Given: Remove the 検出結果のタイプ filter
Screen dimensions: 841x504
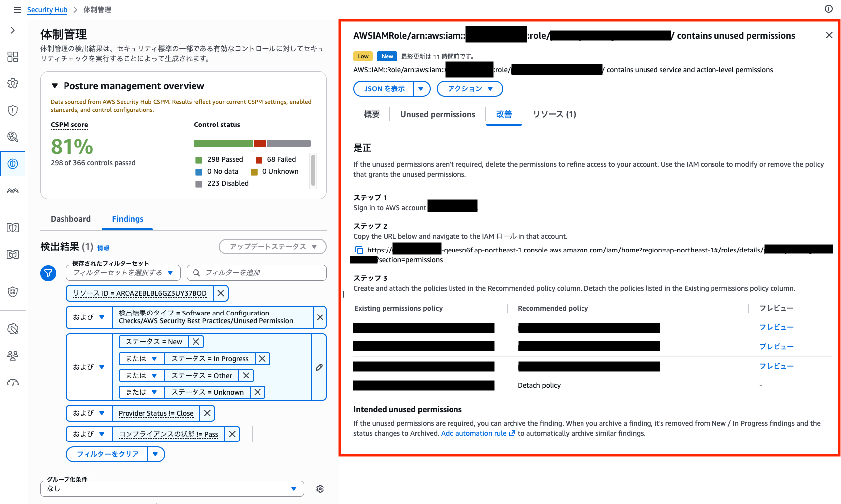Looking at the screenshot, I should (x=320, y=317).
